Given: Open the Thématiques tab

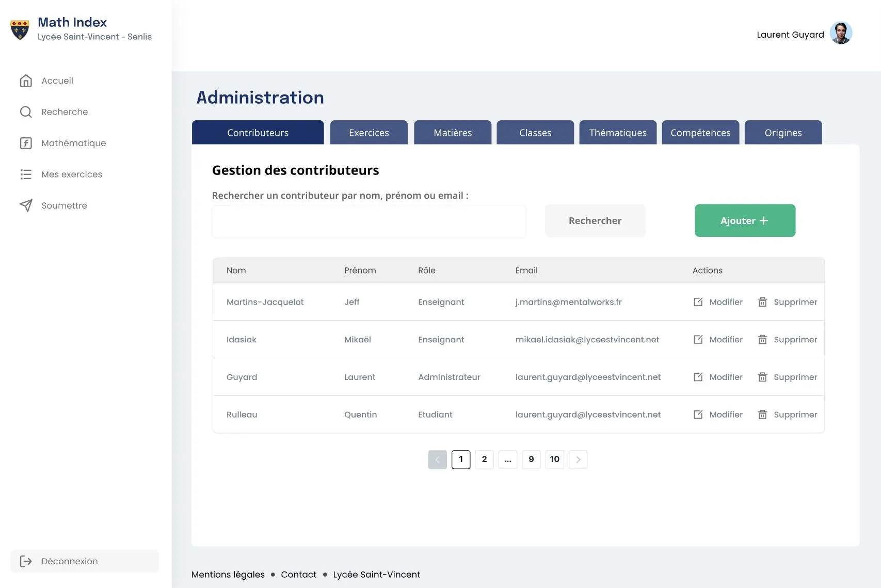Looking at the screenshot, I should tap(618, 133).
